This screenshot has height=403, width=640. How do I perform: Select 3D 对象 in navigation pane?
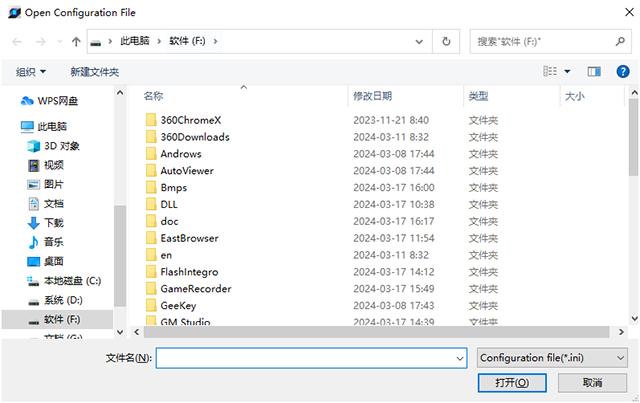tap(61, 146)
